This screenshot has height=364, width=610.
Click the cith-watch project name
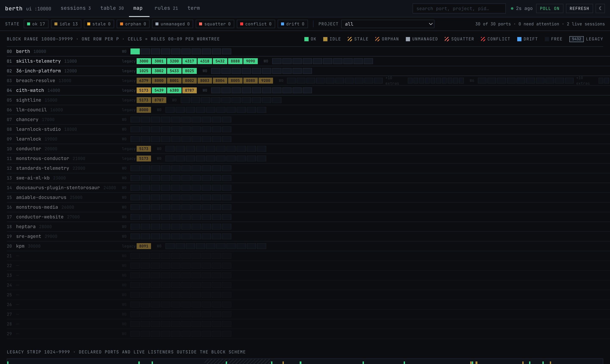[x=30, y=90]
